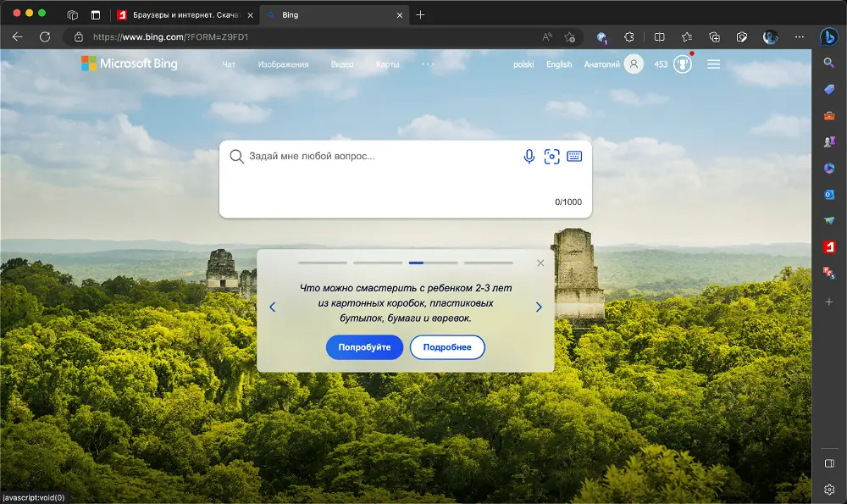Open the Favorites list icon

(687, 36)
